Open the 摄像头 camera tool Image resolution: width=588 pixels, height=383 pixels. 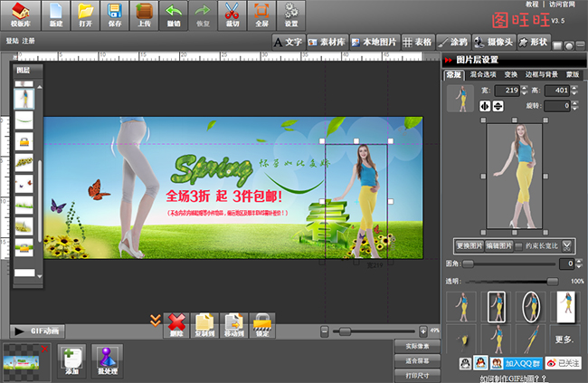click(494, 42)
